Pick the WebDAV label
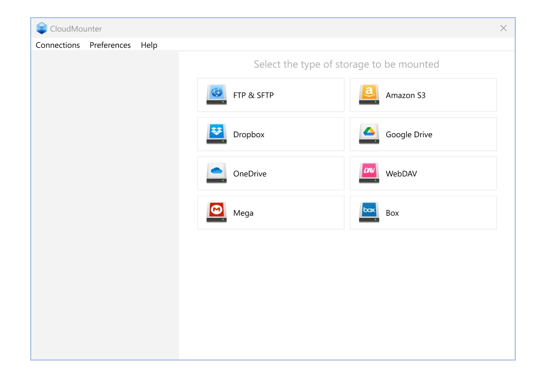 click(401, 174)
